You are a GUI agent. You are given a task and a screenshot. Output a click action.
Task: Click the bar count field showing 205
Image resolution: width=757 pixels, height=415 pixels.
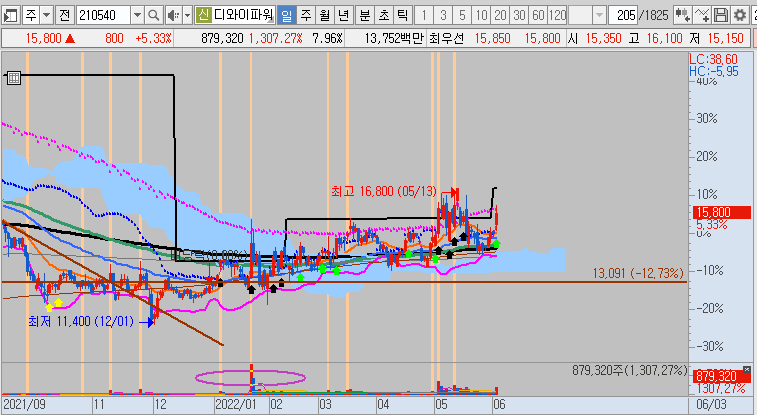tap(623, 15)
